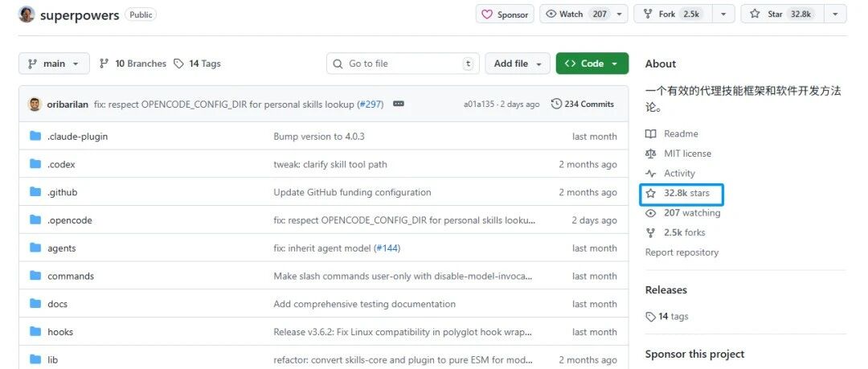Open the 234 Commits history link
868x369 pixels.
coord(583,104)
